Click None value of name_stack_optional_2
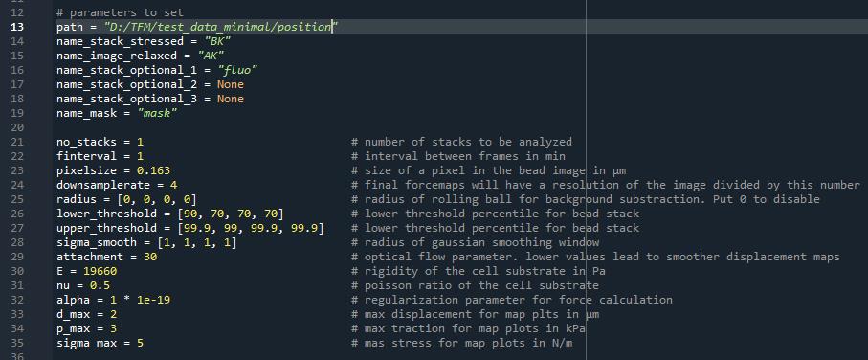Viewport: 868px width, 360px height. (x=231, y=84)
